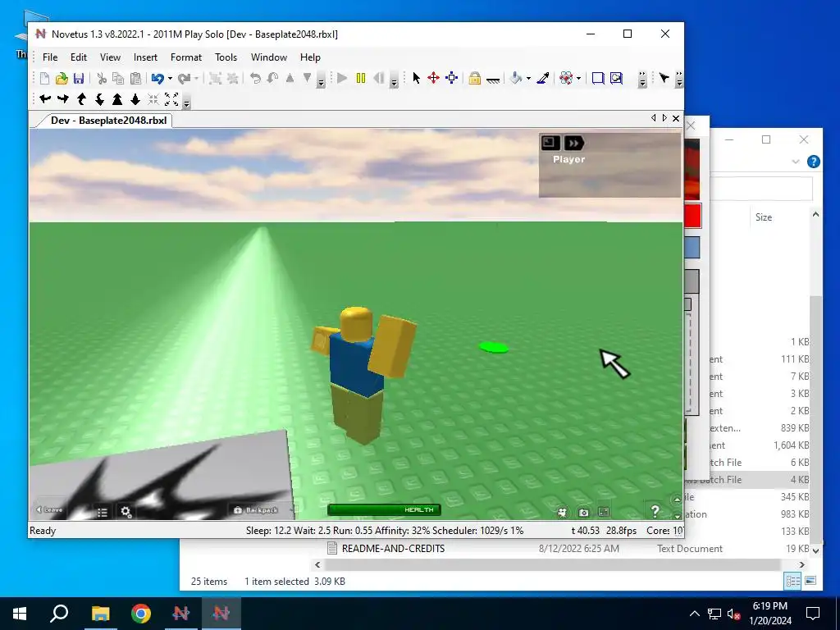Click the Reset simulation icon
Image resolution: width=840 pixels, height=630 pixels.
[378, 78]
